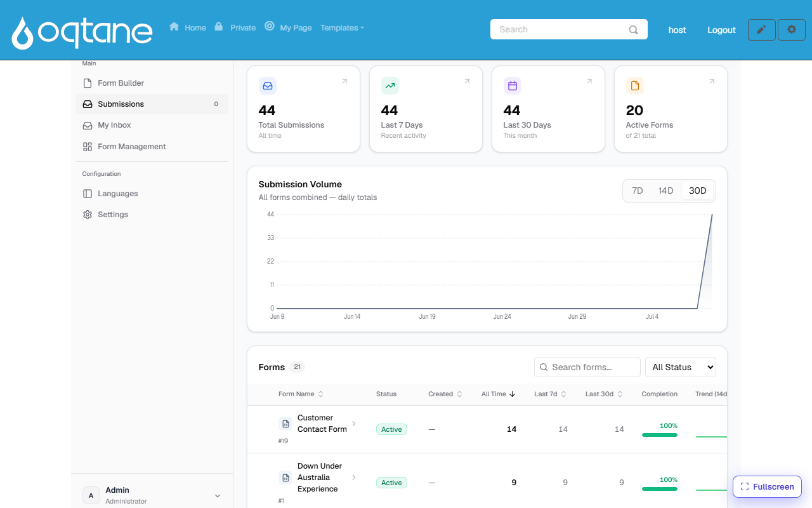Click the Status column header

coord(386,394)
